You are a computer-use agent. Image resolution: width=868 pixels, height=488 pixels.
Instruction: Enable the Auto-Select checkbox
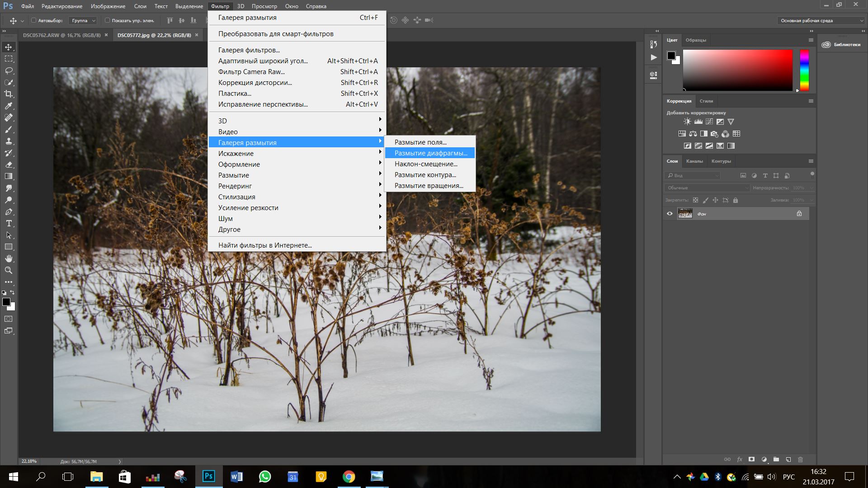33,20
